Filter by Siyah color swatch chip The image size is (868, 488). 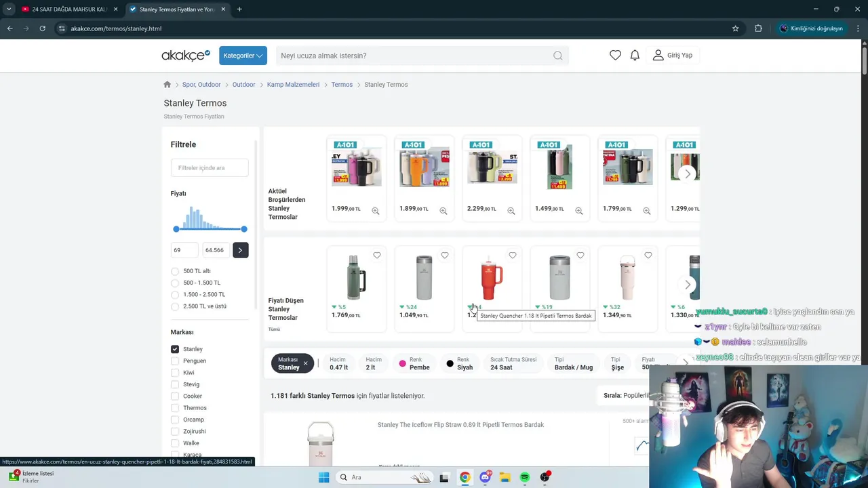[460, 363]
